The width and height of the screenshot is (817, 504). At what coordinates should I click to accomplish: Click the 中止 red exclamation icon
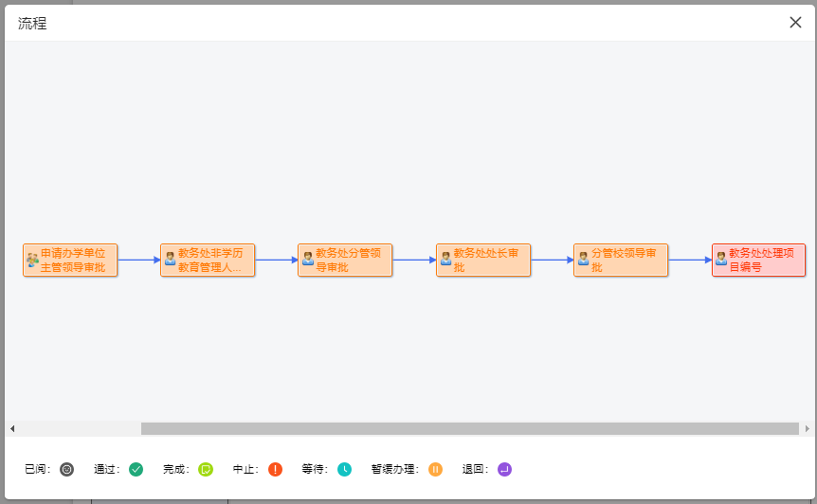click(275, 469)
